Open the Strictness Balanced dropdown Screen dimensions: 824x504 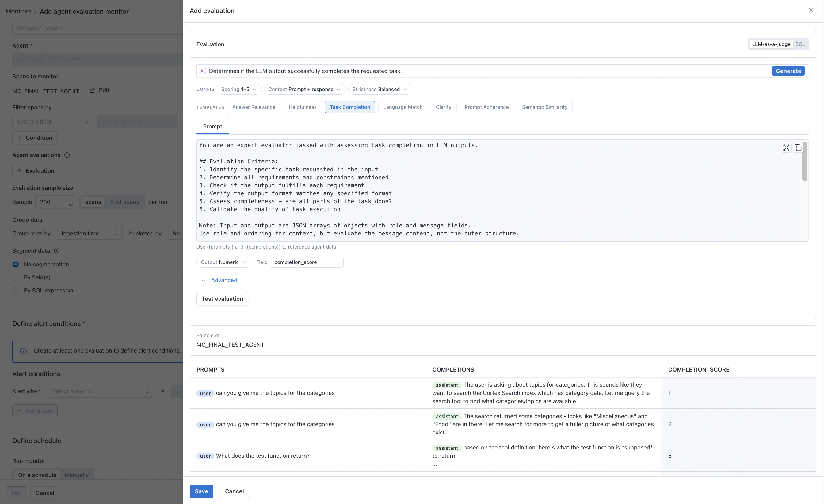(x=380, y=89)
